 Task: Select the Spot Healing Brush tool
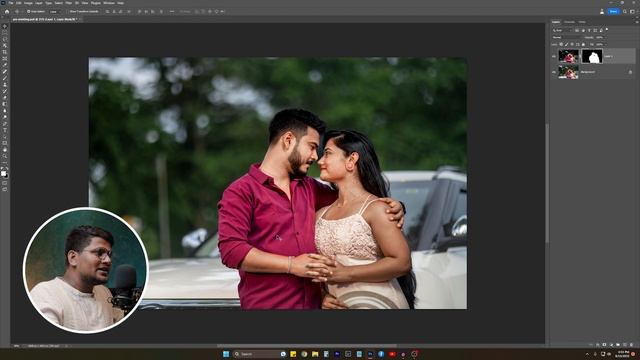click(5, 71)
